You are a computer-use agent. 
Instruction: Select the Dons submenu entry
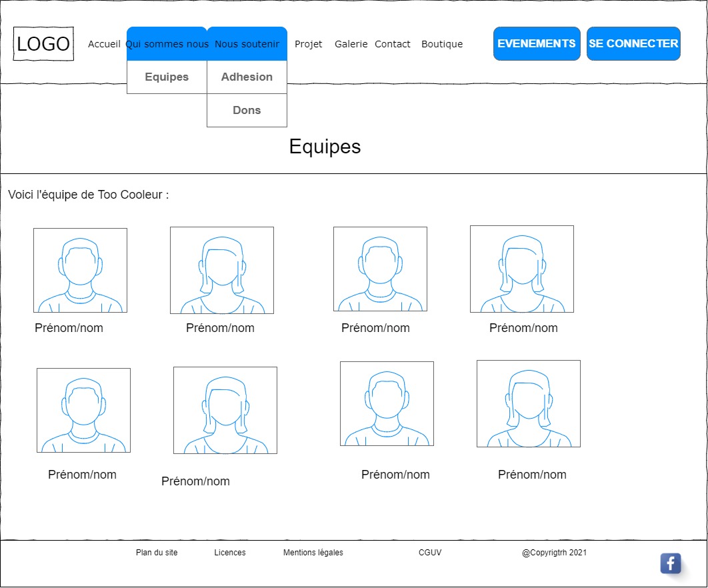[247, 111]
